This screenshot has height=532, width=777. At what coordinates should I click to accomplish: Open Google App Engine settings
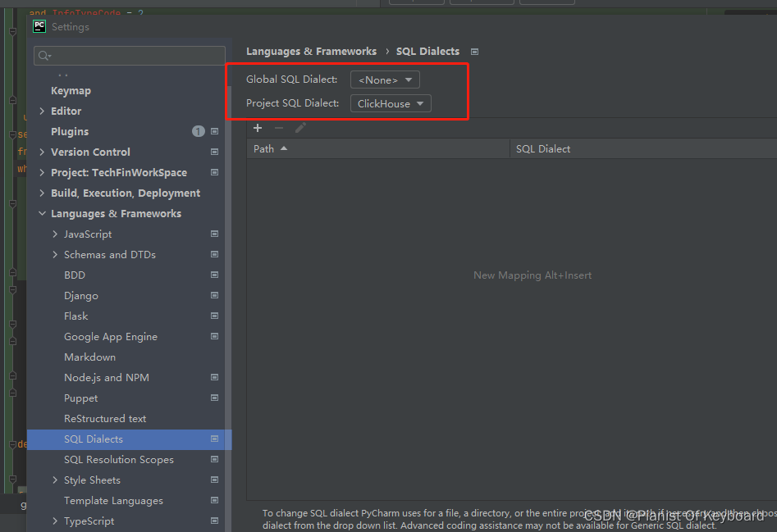click(111, 337)
